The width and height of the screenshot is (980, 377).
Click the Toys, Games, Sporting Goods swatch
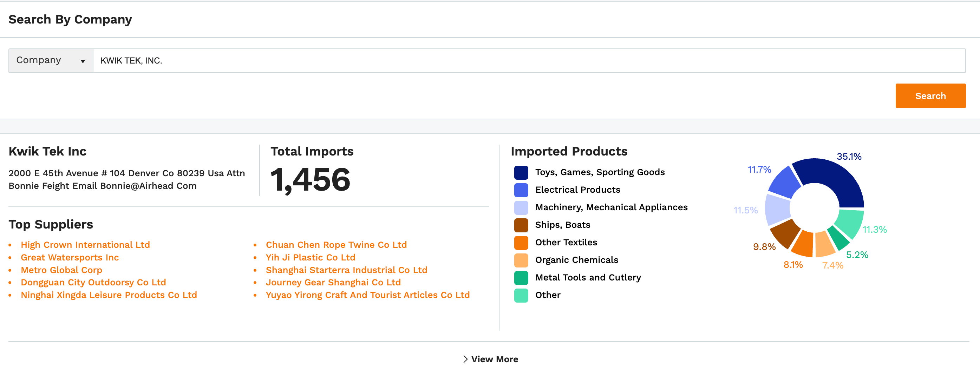point(521,173)
